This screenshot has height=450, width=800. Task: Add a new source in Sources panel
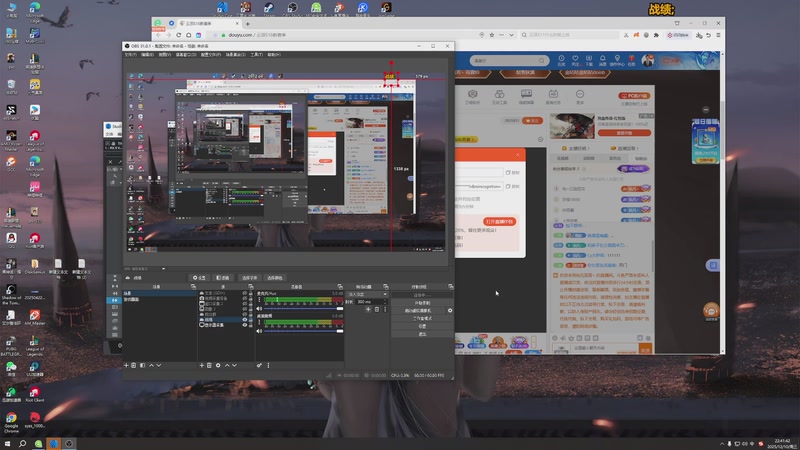pyautogui.click(x=202, y=365)
